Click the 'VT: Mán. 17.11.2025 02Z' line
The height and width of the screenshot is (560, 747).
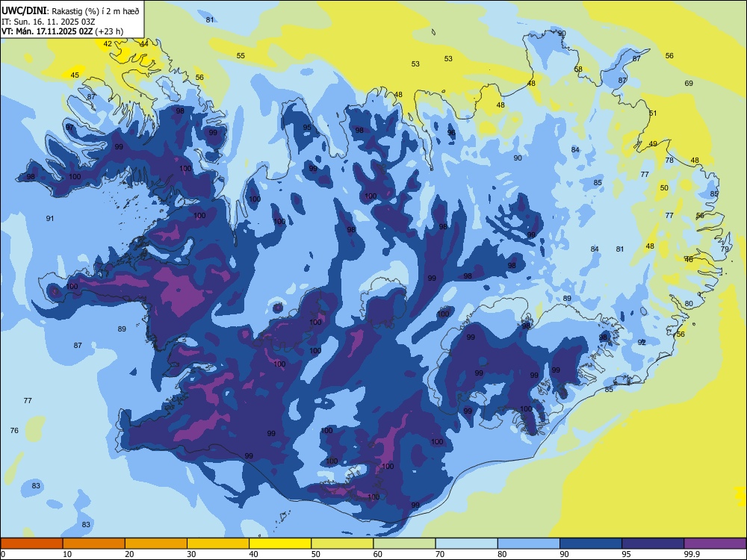(47, 31)
